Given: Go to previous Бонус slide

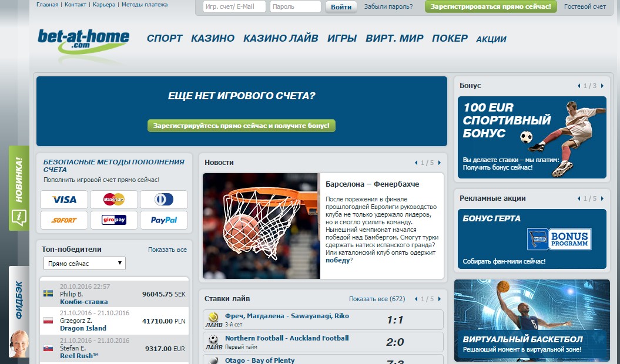Looking at the screenshot, I should [579, 86].
